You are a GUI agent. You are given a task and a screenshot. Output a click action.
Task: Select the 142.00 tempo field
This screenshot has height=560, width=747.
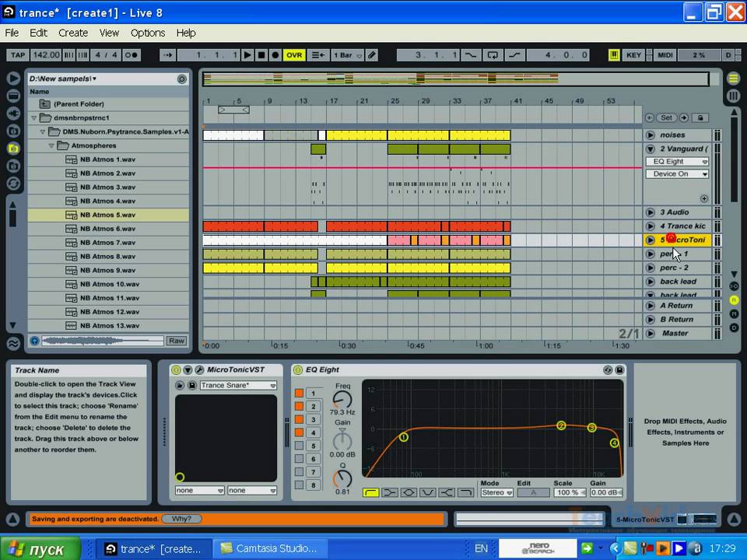tap(46, 55)
